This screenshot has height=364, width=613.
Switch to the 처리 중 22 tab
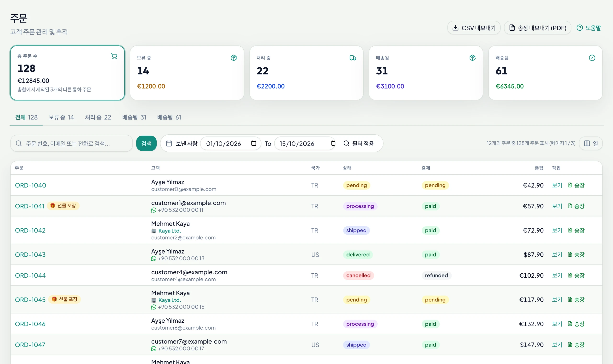click(98, 117)
